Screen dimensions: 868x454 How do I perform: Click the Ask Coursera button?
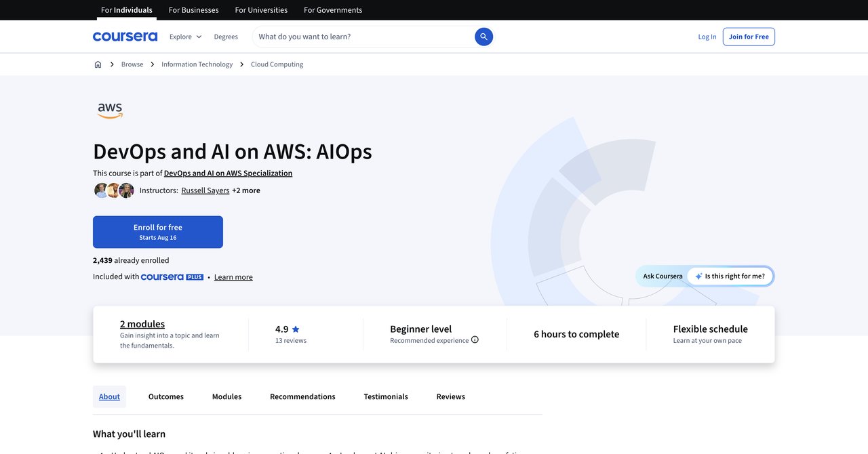(663, 276)
